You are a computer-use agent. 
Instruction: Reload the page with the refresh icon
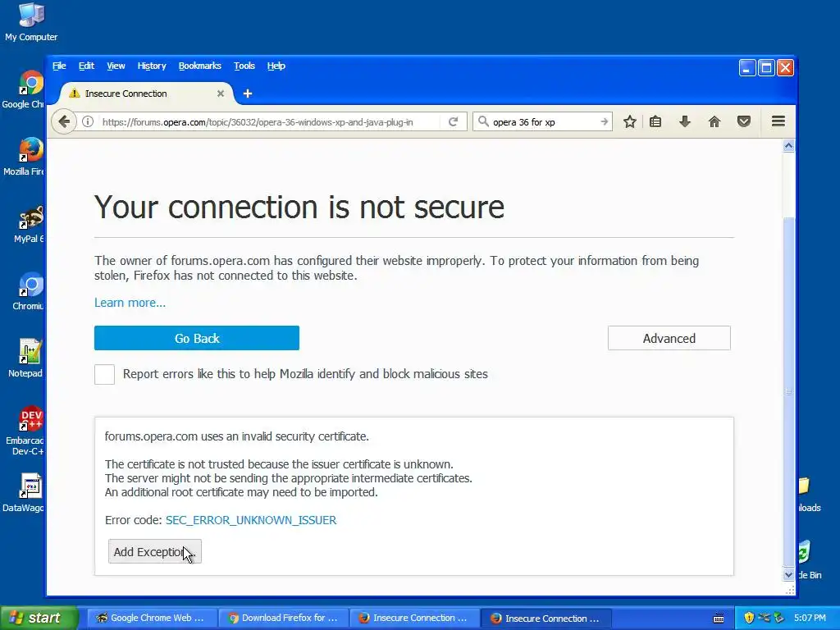(x=453, y=121)
